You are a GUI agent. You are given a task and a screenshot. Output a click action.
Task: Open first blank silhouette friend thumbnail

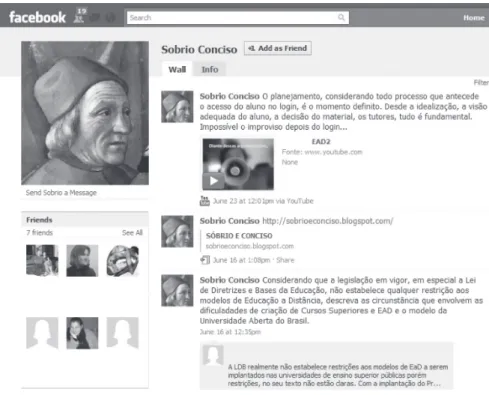[x=42, y=333]
